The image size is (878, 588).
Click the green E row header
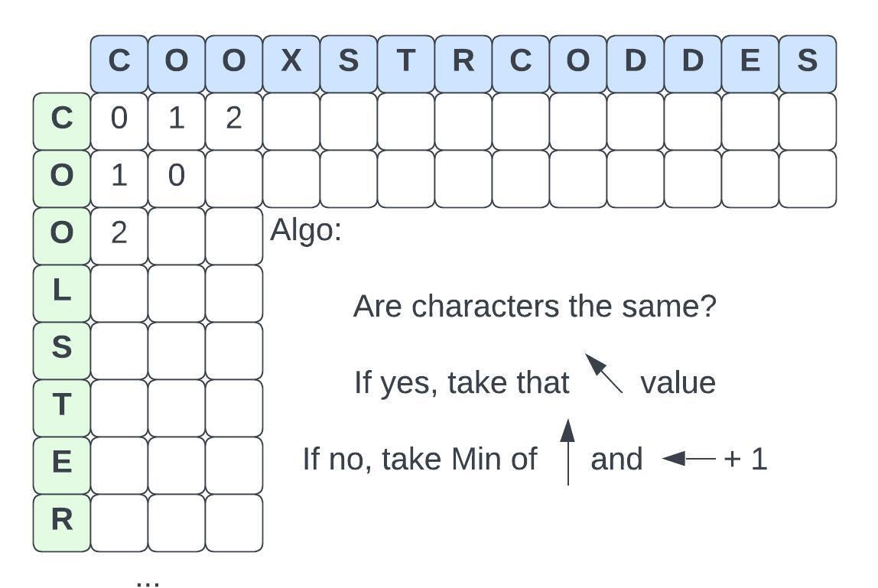62,463
